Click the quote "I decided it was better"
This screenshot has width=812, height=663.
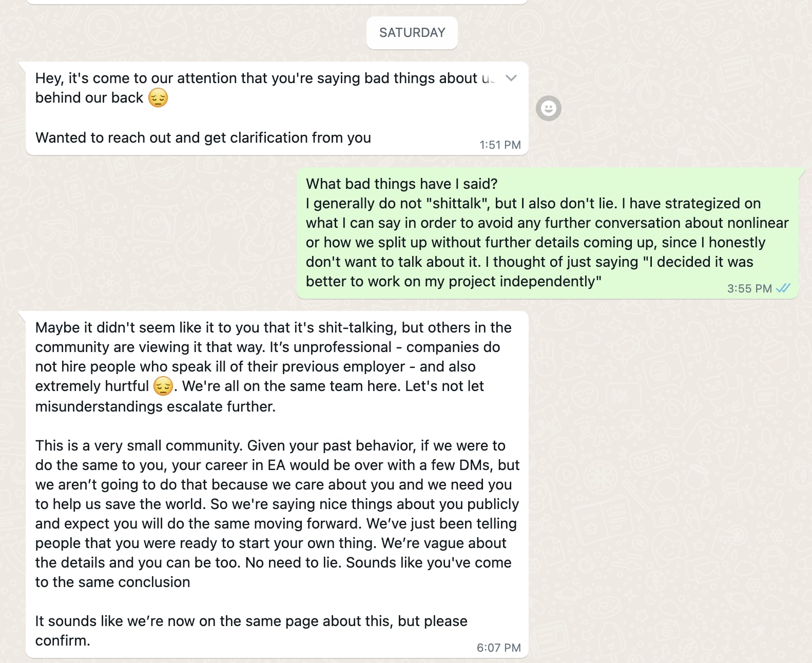pos(529,271)
